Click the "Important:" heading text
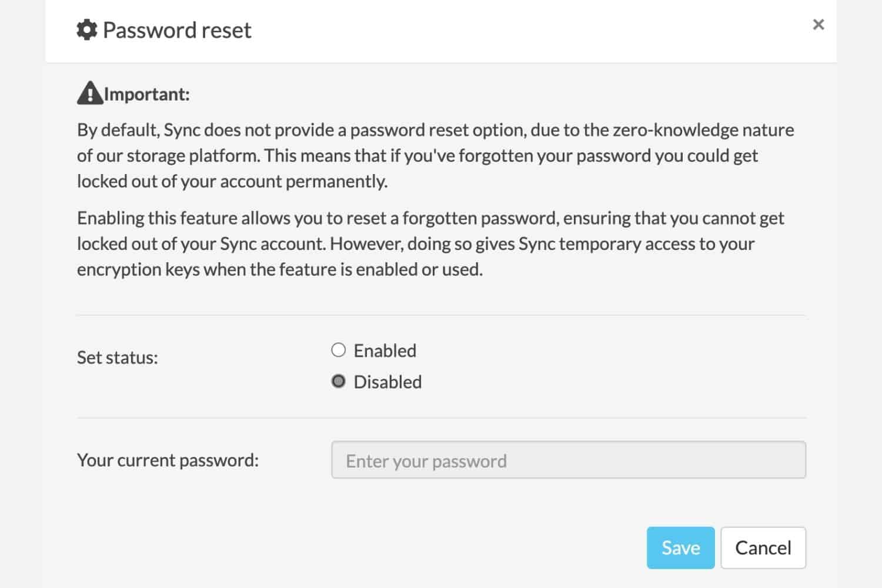This screenshot has height=588, width=882. 147,94
